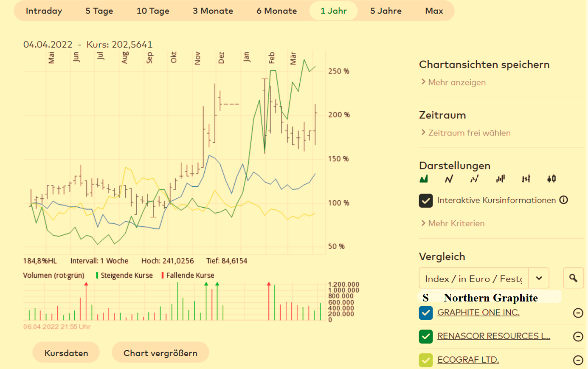Switch to the 6 Monate tab

[x=276, y=11]
